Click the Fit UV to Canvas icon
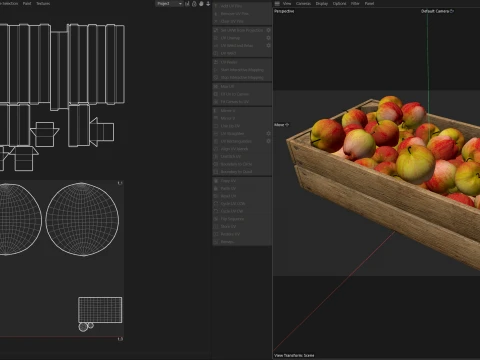Viewport: 480px width, 360px height. point(216,94)
